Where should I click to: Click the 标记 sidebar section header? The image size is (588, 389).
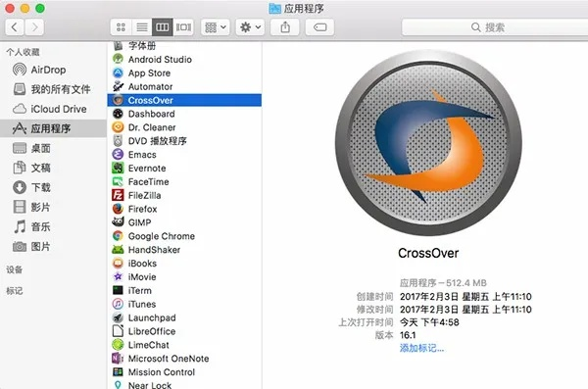click(x=15, y=291)
